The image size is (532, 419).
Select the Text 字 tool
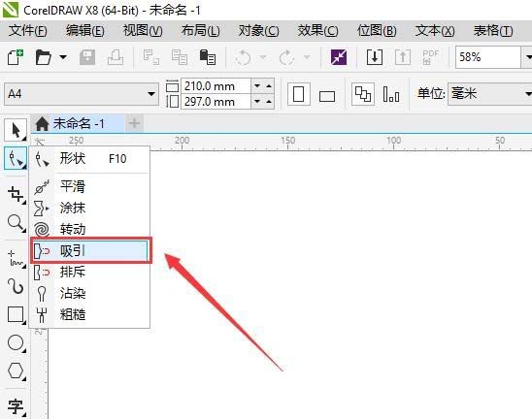tap(16, 406)
